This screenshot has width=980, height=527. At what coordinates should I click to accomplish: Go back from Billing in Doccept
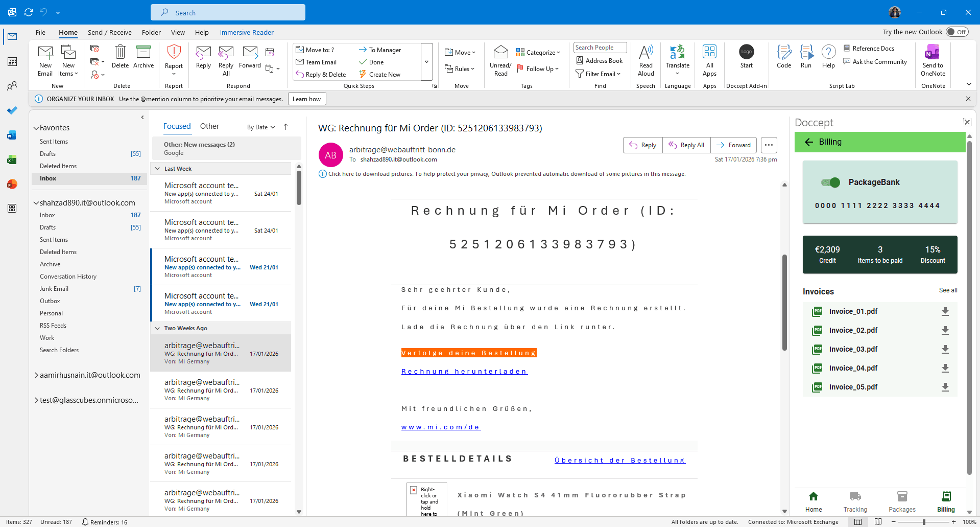(x=809, y=142)
